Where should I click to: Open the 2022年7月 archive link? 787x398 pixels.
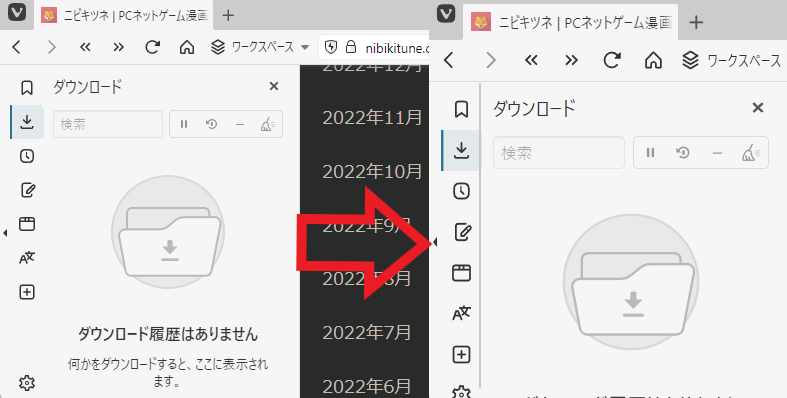[366, 333]
